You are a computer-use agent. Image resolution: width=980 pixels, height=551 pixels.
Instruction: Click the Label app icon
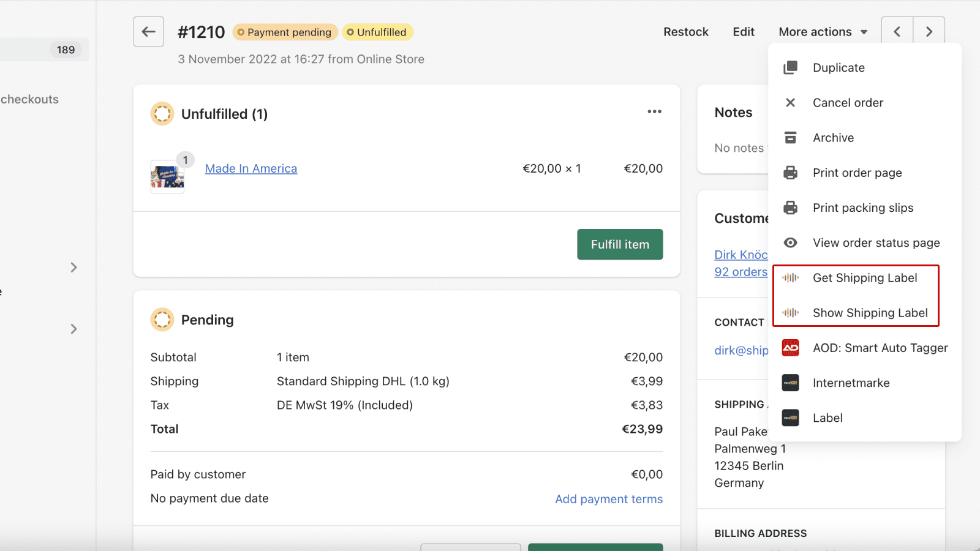[791, 418]
